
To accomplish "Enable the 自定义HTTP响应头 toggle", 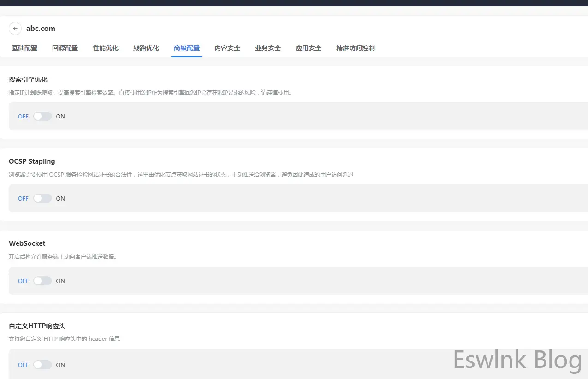I will coord(42,365).
